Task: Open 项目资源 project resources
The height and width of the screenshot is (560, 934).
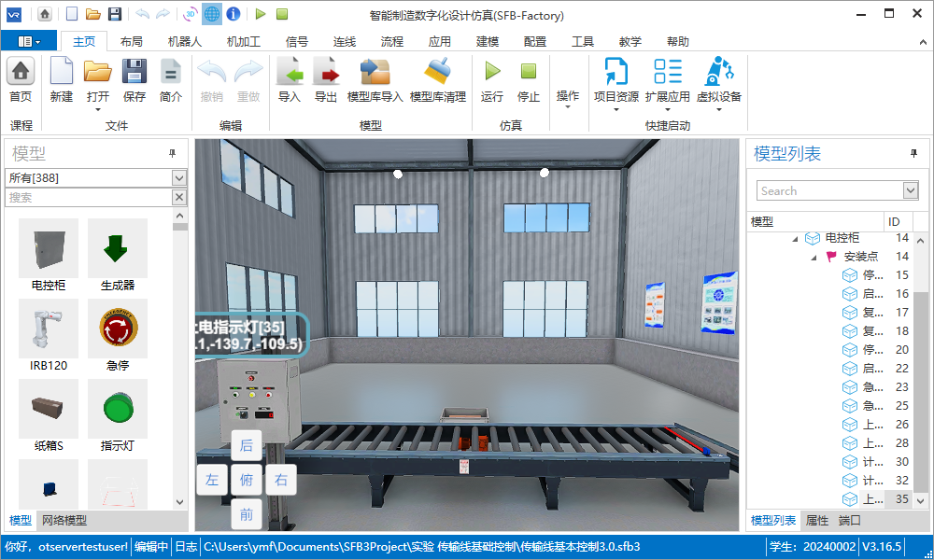Action: 616,72
